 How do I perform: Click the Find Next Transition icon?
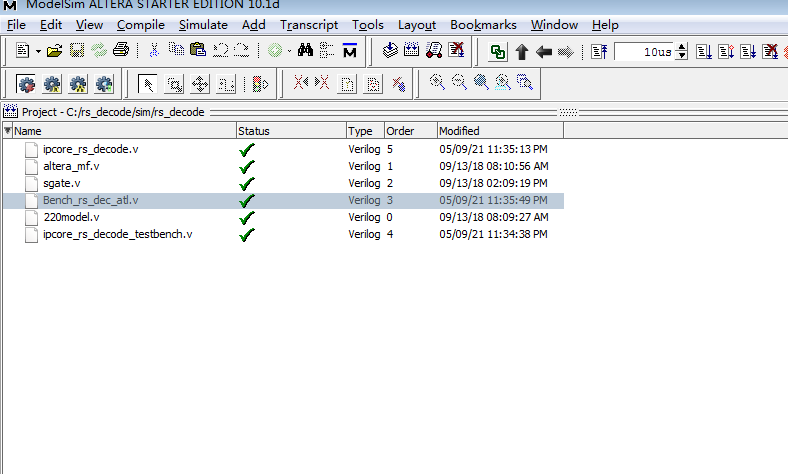point(322,82)
